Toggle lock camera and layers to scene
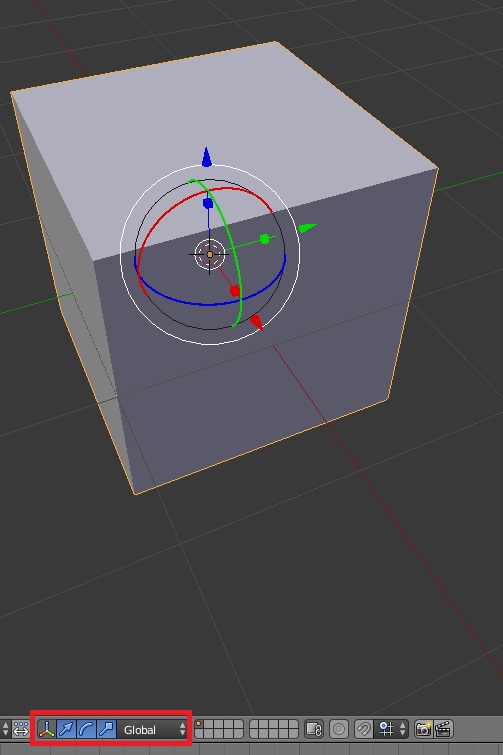 [314, 729]
